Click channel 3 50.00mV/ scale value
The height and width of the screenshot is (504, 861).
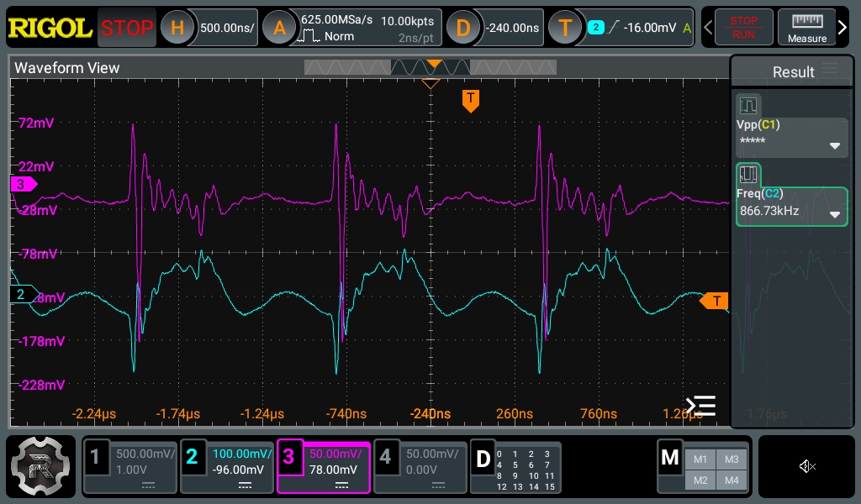click(335, 454)
